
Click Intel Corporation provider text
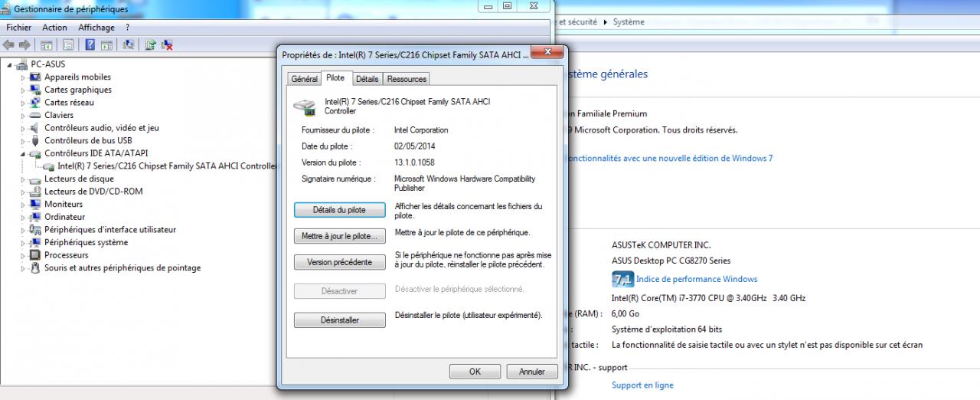coord(421,130)
